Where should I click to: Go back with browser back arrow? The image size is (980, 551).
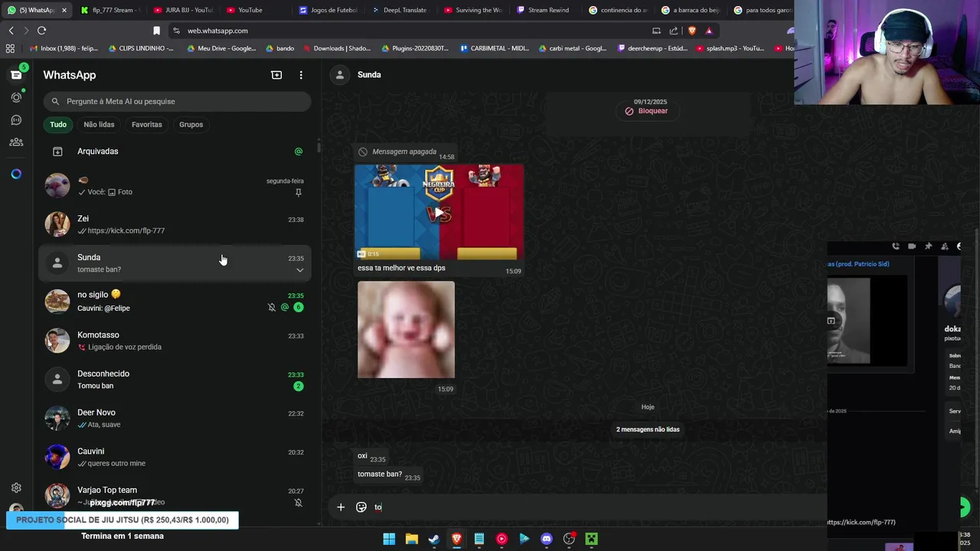click(11, 31)
